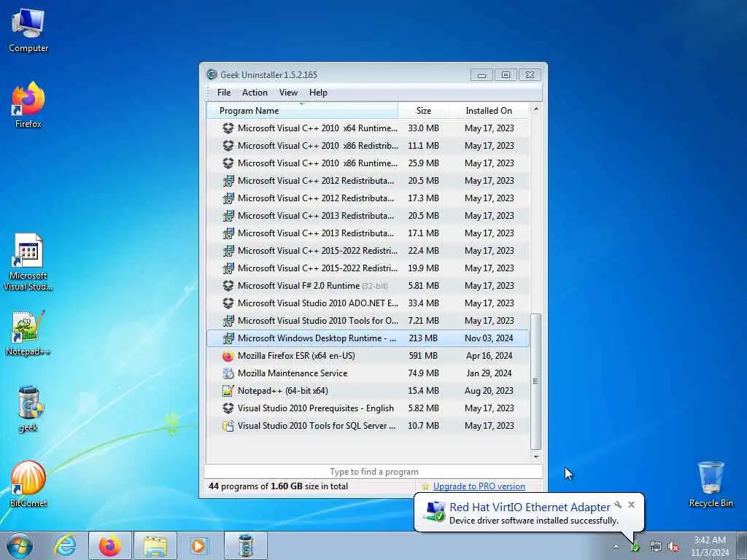This screenshot has width=747, height=560.
Task: Sort by Installed On column header
Action: tap(489, 111)
